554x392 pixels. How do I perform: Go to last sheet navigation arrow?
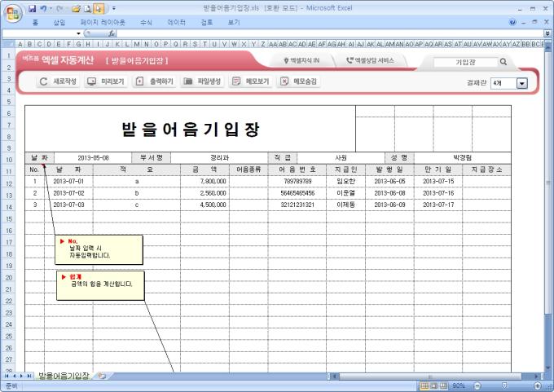click(29, 376)
